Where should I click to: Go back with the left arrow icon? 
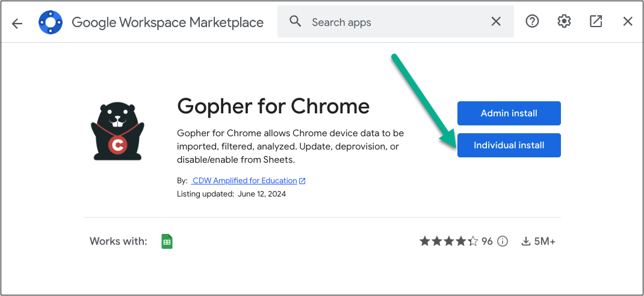point(17,23)
